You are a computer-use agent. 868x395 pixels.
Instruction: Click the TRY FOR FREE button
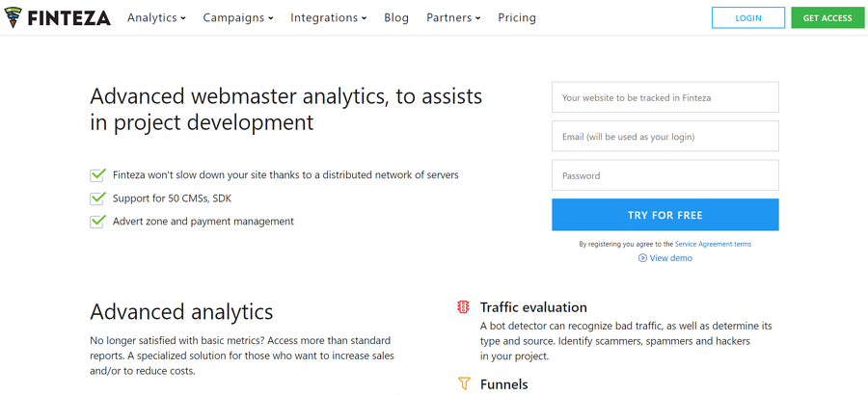click(665, 215)
